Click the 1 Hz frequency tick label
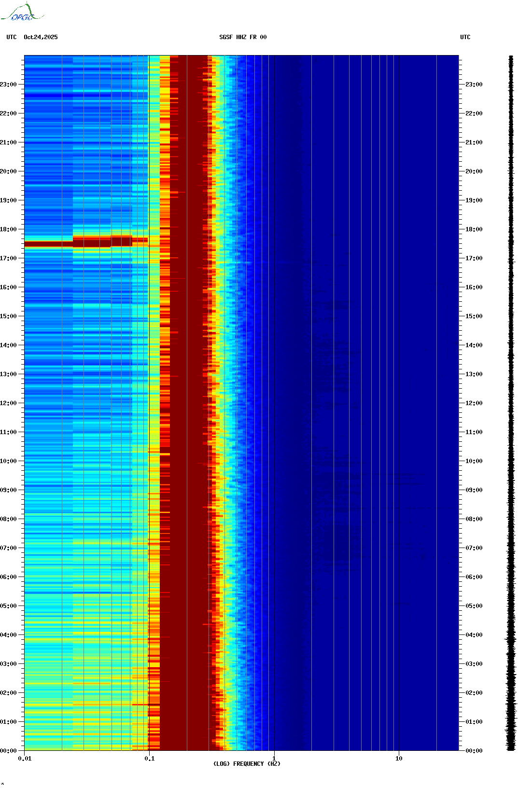Image resolution: width=532 pixels, height=789 pixels. [x=274, y=759]
